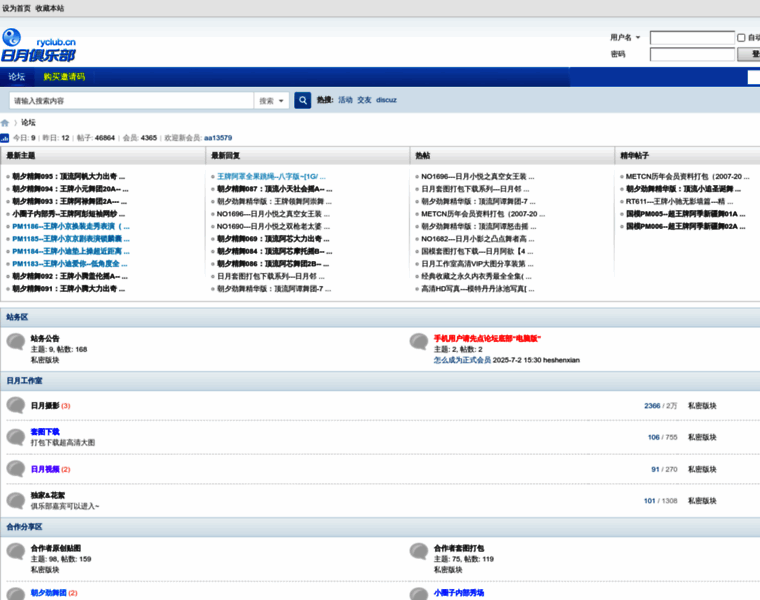
Task: Open the 论坛 navigation tab
Action: click(17, 77)
